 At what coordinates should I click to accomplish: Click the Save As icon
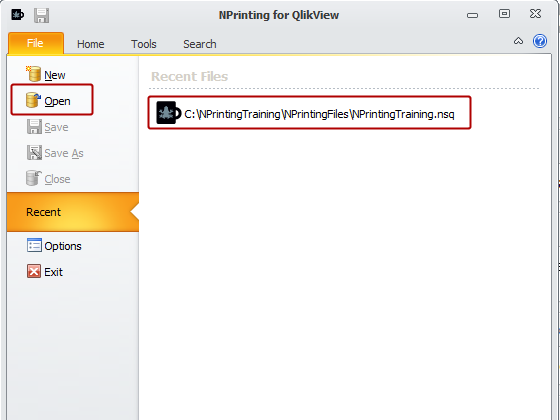click(34, 152)
